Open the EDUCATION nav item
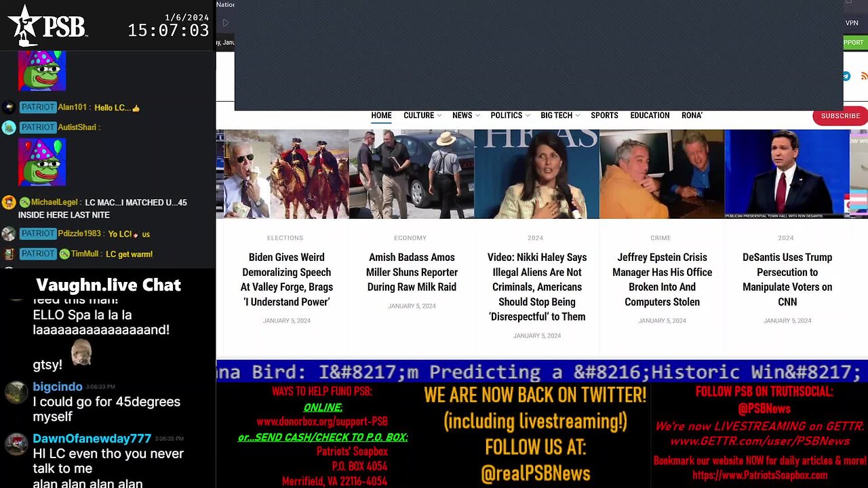 [x=650, y=115]
